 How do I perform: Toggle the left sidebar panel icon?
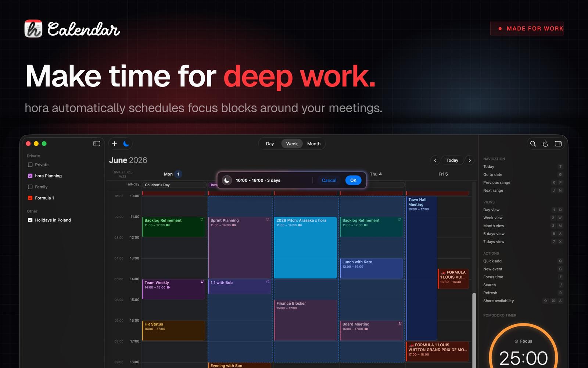[97, 144]
